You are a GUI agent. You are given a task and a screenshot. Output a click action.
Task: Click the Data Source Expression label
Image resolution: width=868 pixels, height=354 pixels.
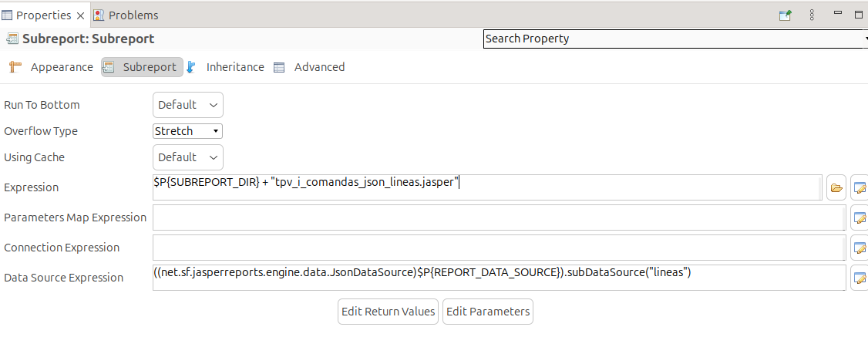click(x=64, y=278)
